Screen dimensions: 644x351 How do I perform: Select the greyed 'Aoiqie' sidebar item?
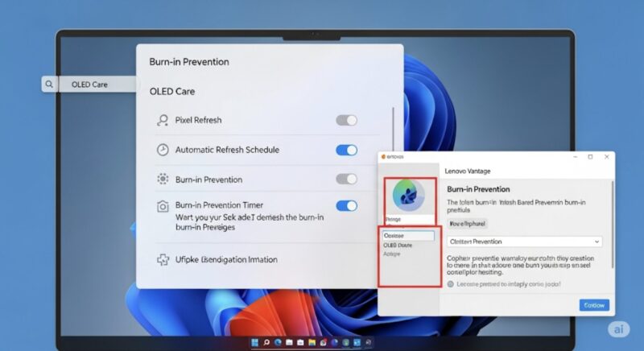pos(391,254)
